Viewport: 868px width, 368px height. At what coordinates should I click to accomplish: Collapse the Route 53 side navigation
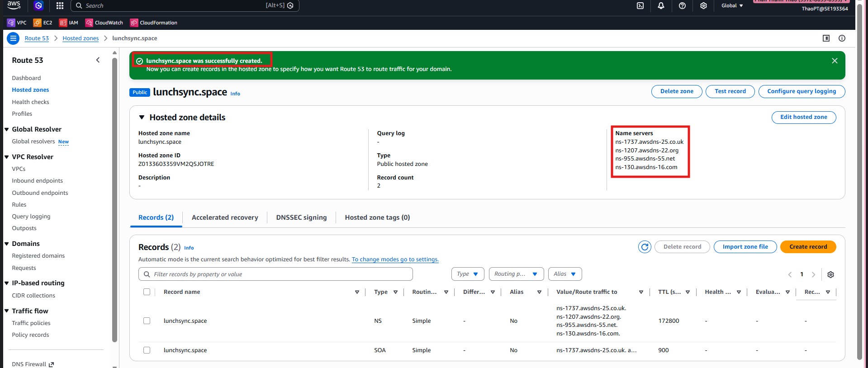point(98,60)
